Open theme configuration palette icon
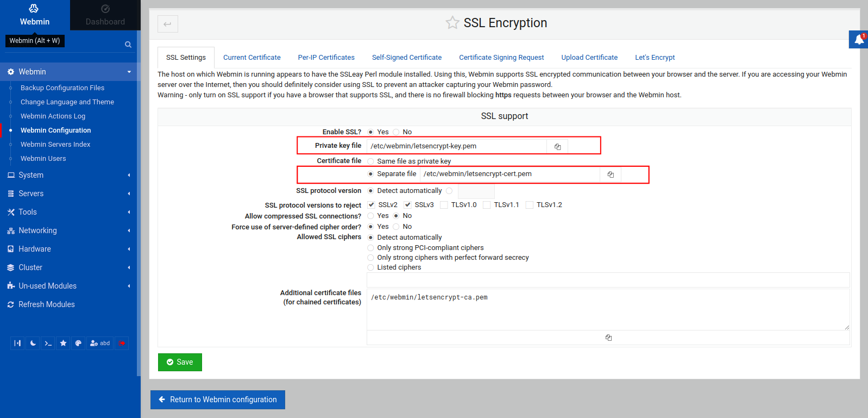 (x=78, y=343)
